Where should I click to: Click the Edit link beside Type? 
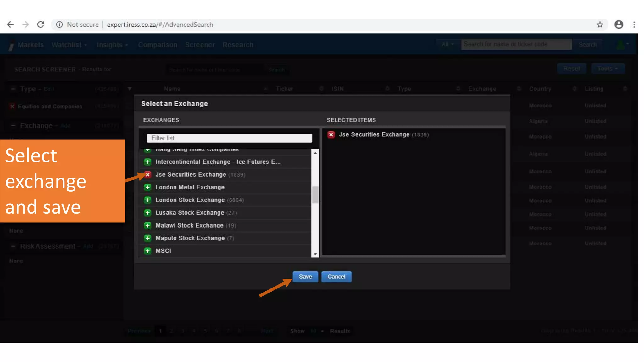click(49, 89)
